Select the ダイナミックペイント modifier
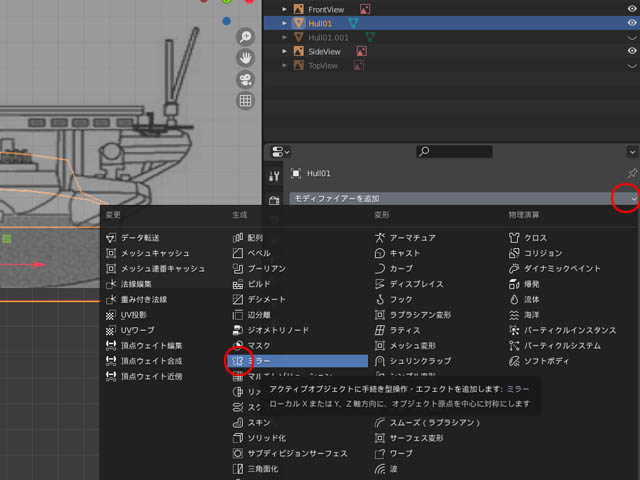Screen dimensions: 640x480 coord(555,269)
